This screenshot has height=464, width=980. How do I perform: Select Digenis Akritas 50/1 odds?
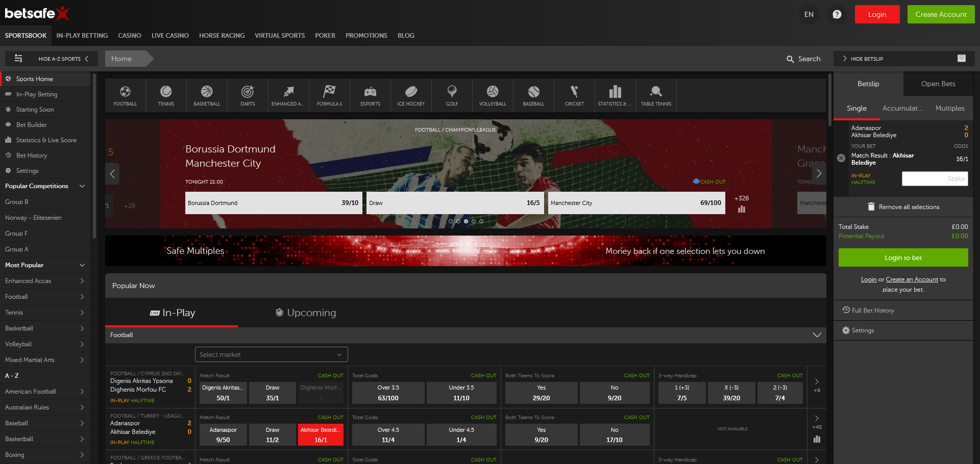[x=223, y=393]
